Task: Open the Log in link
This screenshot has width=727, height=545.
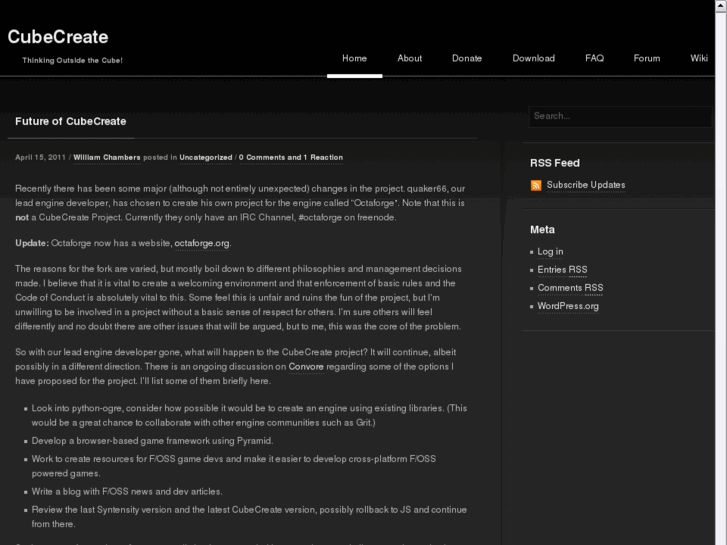Action: [x=550, y=252]
